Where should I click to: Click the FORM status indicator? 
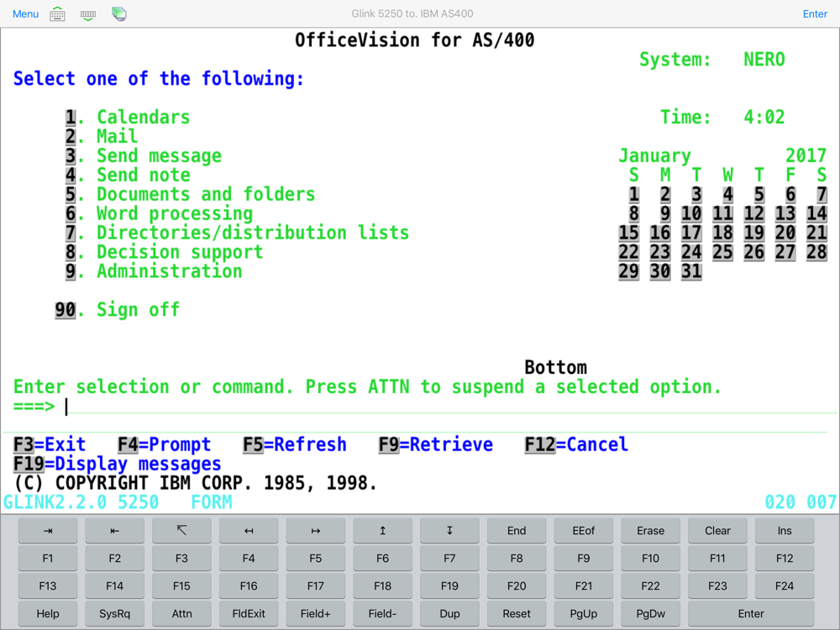tap(212, 502)
